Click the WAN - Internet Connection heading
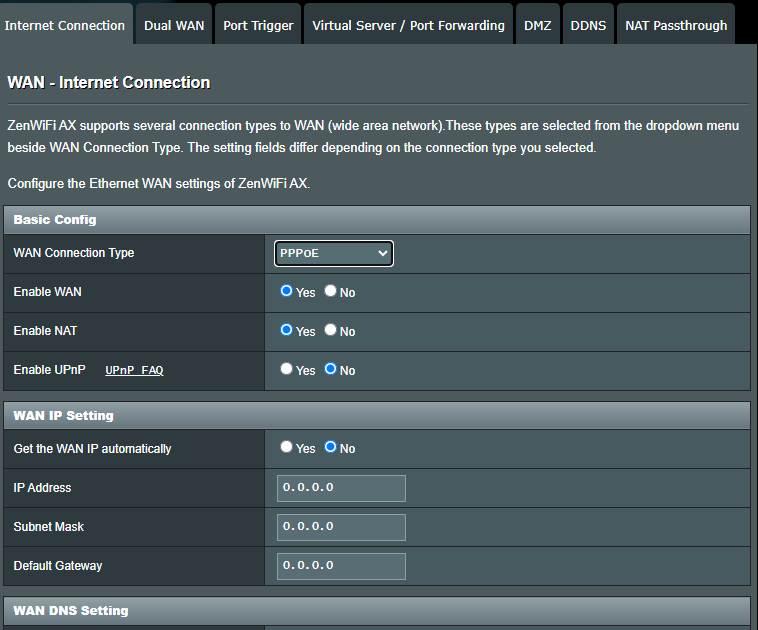 [x=109, y=83]
